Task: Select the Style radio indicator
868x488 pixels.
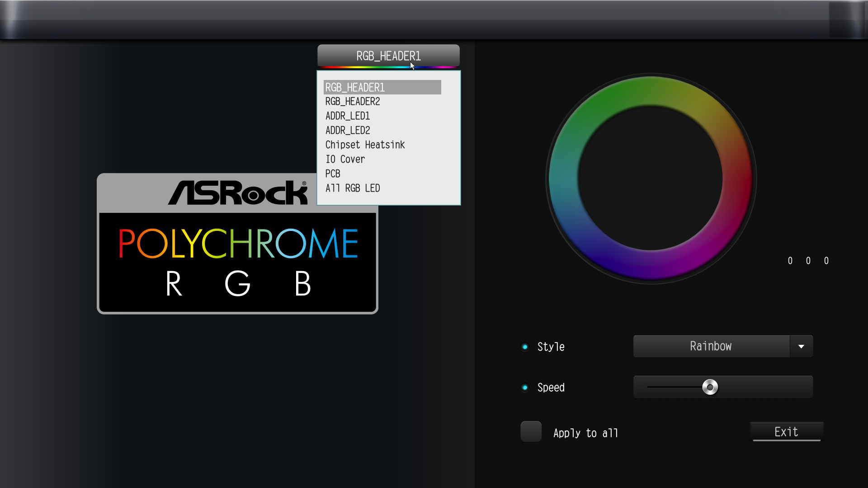Action: (x=525, y=346)
